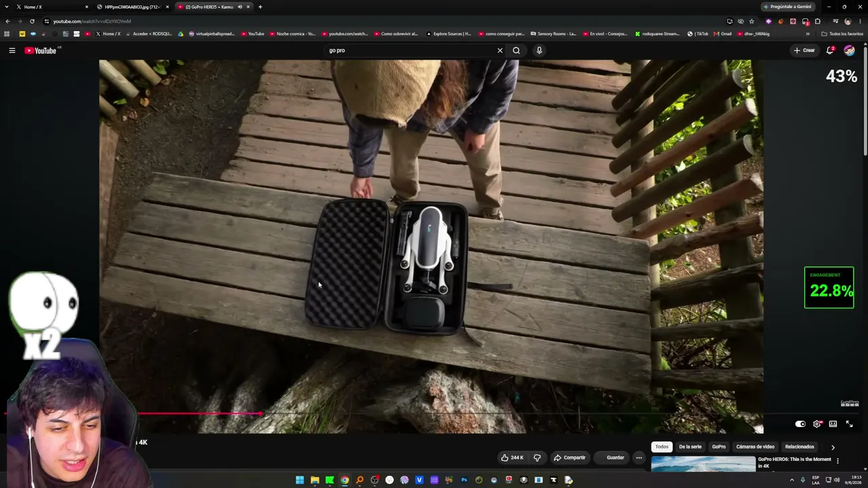Viewport: 868px width, 488px height.
Task: Open the Chrome extensions puzzle menu
Action: click(x=817, y=21)
